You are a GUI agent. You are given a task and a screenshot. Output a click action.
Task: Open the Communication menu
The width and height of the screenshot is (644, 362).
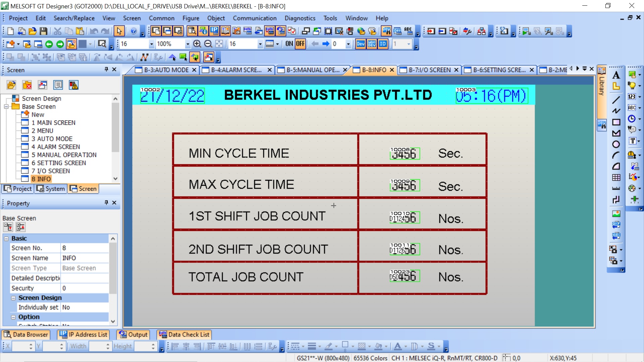coord(255,18)
